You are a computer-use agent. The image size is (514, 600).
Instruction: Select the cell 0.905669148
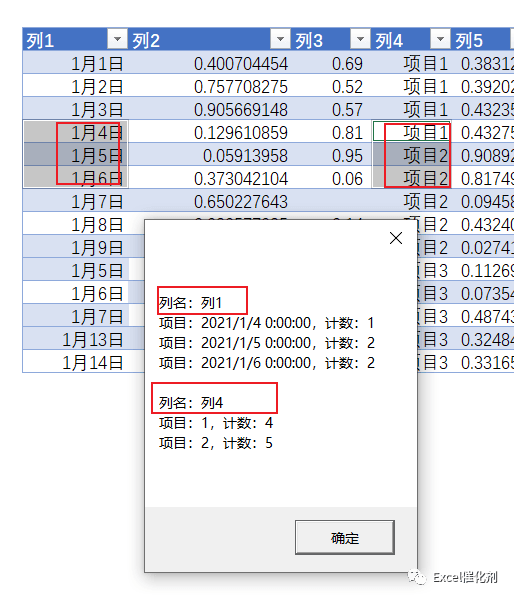click(x=209, y=108)
